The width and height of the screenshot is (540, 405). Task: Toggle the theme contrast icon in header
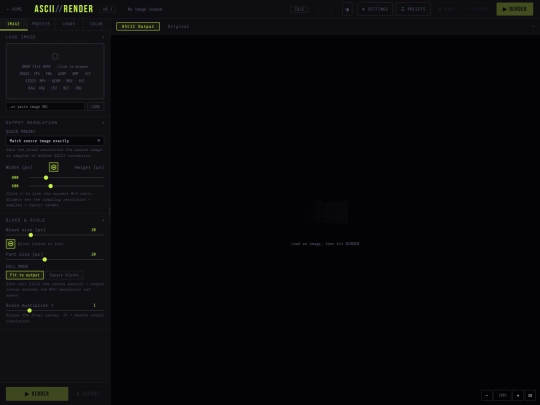347,9
